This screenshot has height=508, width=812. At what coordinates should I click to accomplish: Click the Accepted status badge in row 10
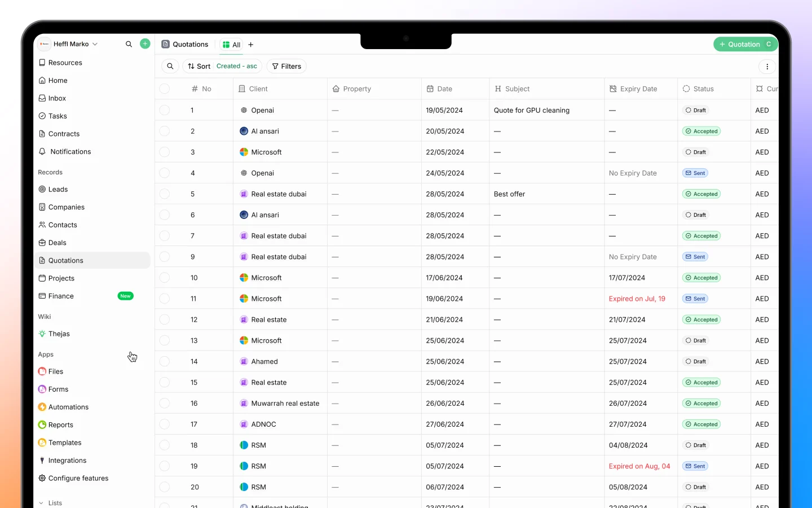[701, 278]
